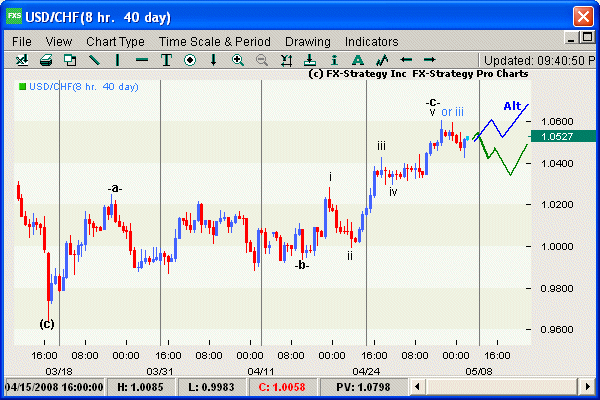
Task: Click the blue 'or iii' label
Action: (x=452, y=112)
